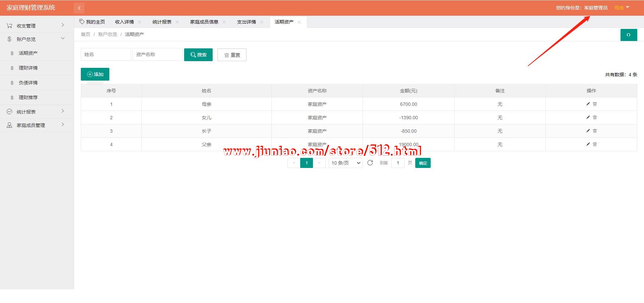Close the 统计报表 tab

click(x=177, y=22)
